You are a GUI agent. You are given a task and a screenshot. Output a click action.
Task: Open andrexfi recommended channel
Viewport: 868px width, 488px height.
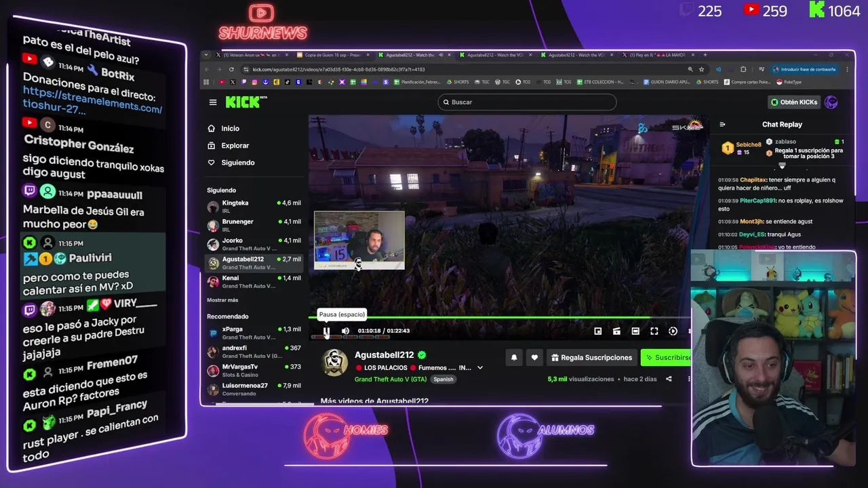(x=254, y=352)
